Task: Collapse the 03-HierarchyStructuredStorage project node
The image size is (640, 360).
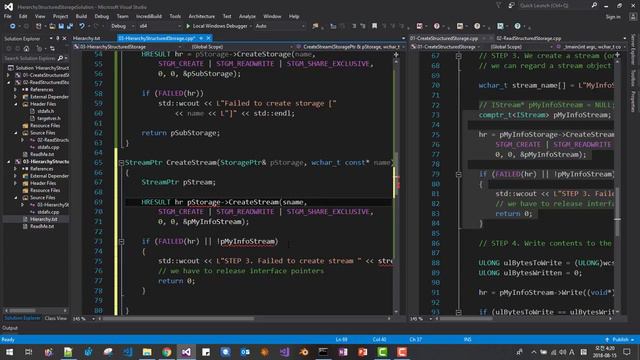Action: click(8, 162)
